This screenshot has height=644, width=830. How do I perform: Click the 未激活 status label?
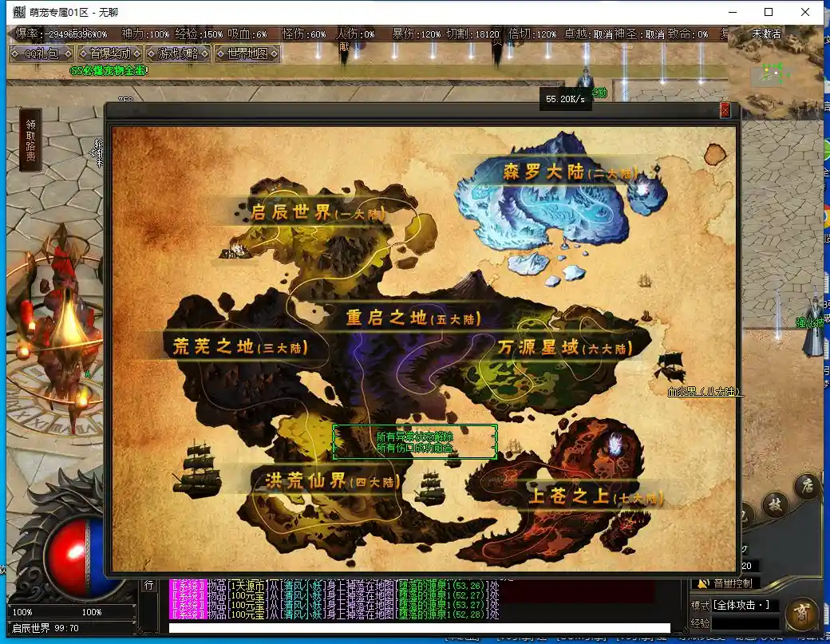tap(766, 34)
